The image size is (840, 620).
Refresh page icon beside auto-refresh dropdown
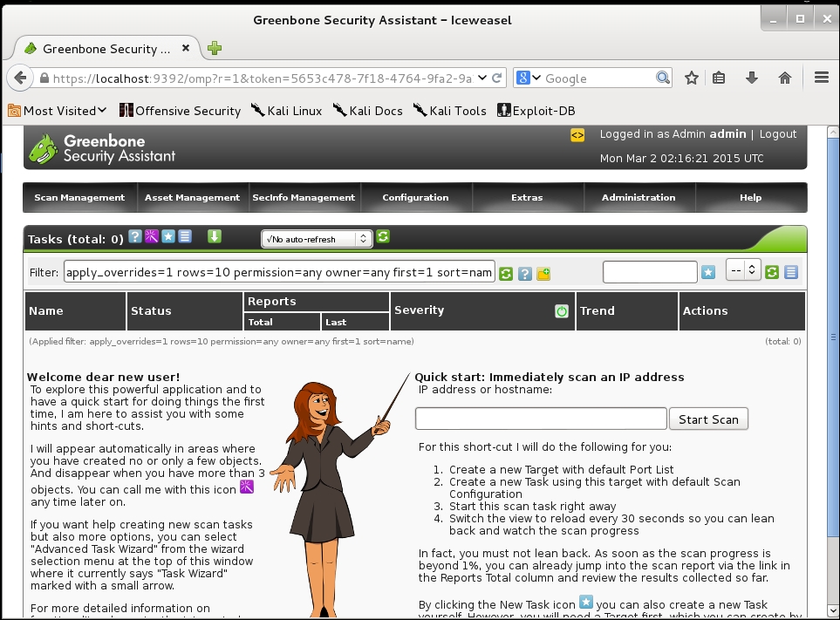(x=383, y=236)
